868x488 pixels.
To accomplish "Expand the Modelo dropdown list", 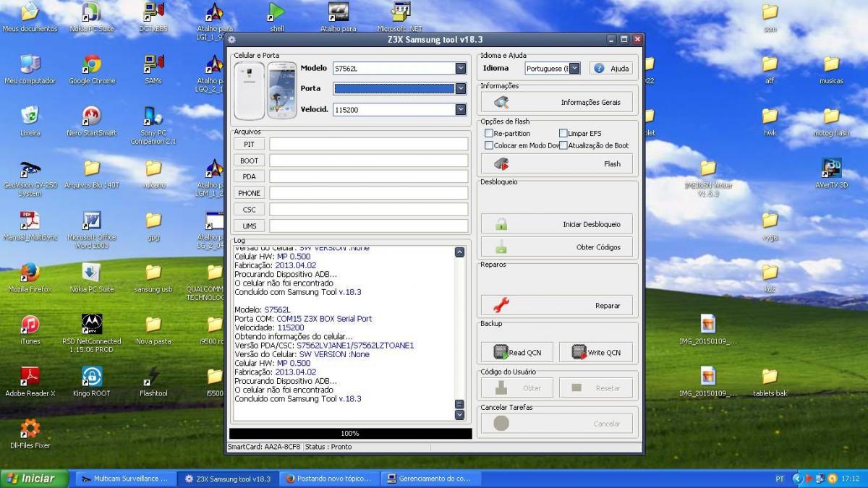I will click(x=461, y=68).
